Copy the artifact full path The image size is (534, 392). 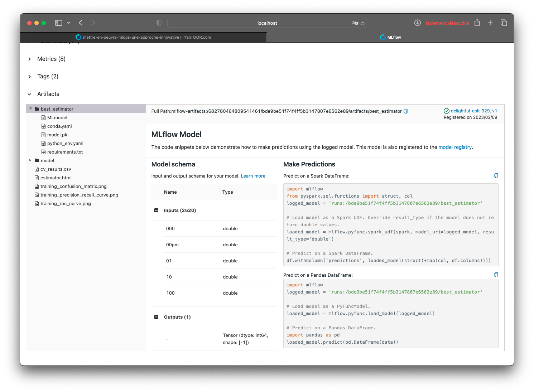(x=406, y=111)
